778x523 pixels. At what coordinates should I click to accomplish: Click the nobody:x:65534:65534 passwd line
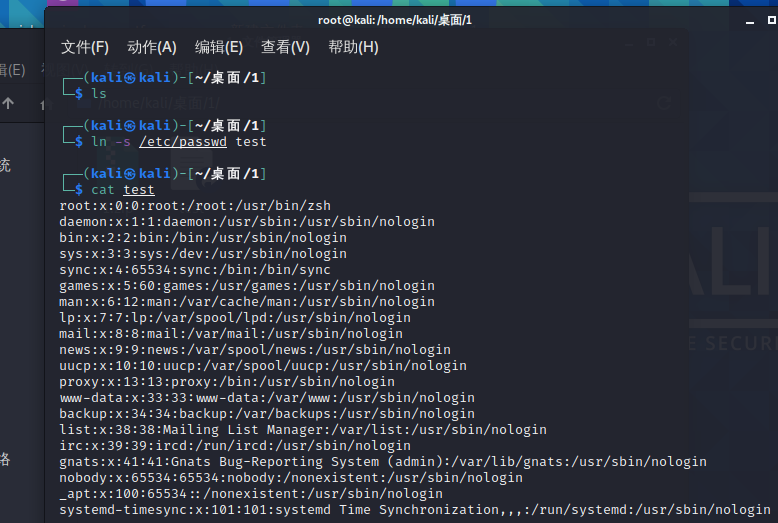tap(291, 477)
